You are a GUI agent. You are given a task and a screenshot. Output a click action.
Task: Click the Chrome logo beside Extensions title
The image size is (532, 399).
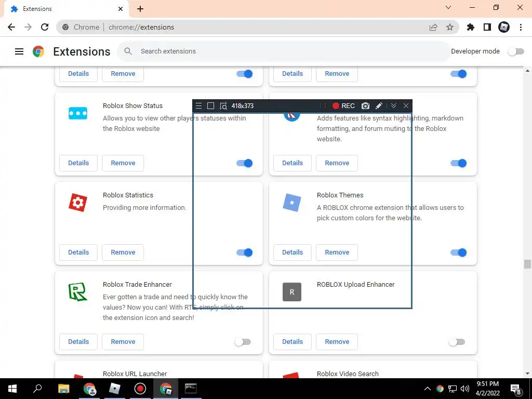38,51
